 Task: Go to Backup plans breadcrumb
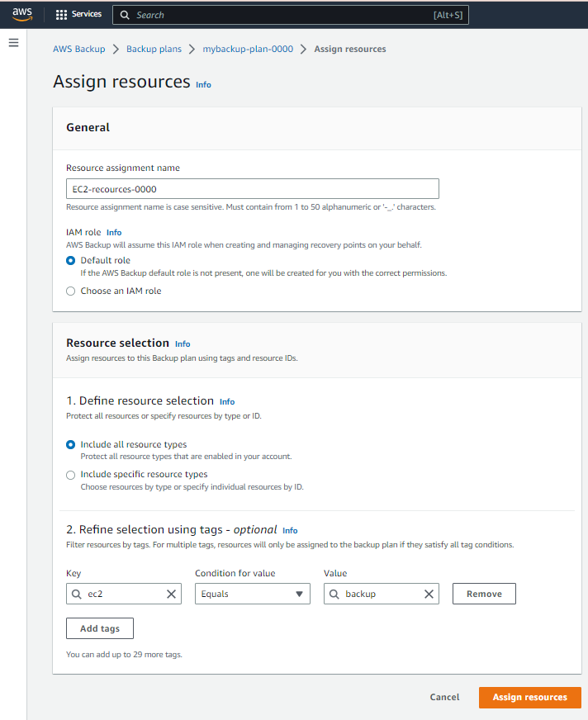tap(154, 49)
